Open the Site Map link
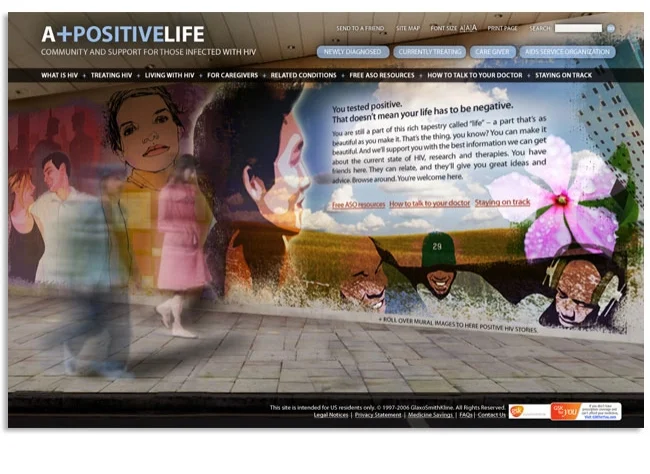Viewport: 650px width, 474px height. (408, 28)
